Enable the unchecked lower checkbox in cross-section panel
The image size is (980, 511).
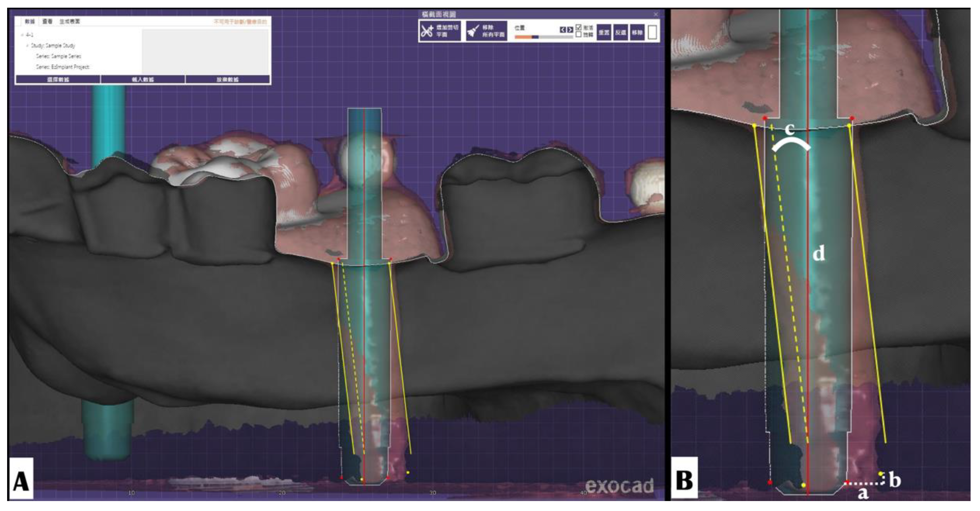click(x=579, y=35)
